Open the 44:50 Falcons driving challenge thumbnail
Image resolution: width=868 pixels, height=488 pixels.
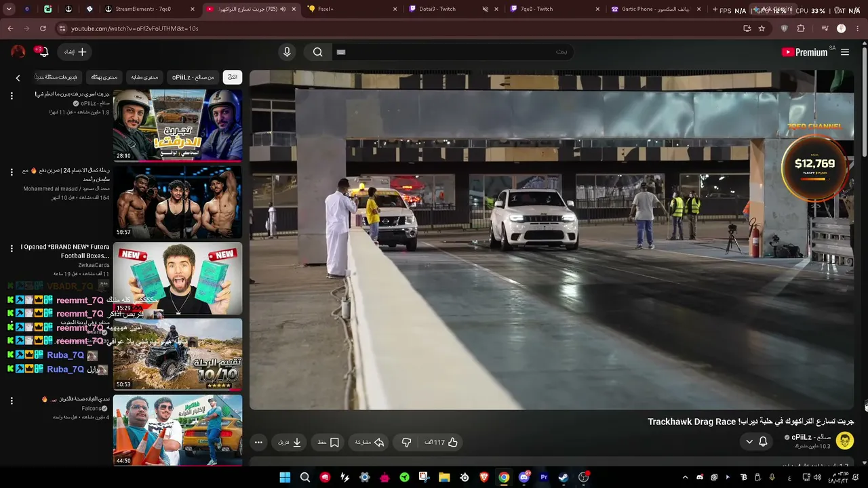pyautogui.click(x=178, y=430)
